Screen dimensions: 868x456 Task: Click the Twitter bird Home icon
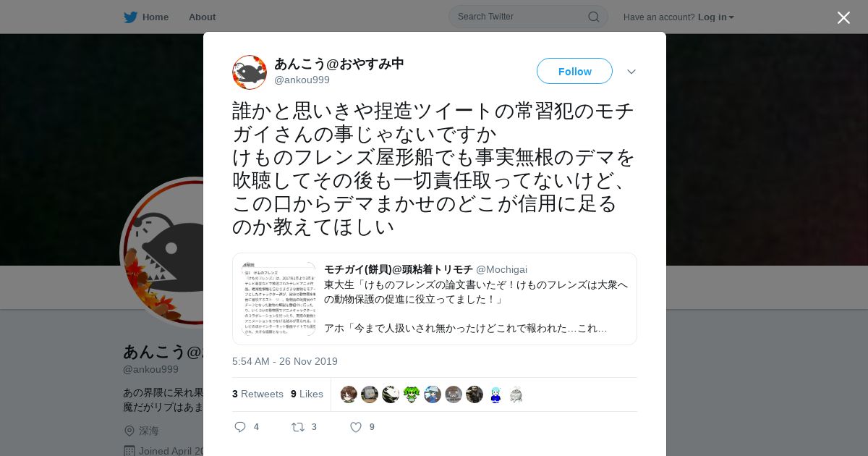click(130, 17)
